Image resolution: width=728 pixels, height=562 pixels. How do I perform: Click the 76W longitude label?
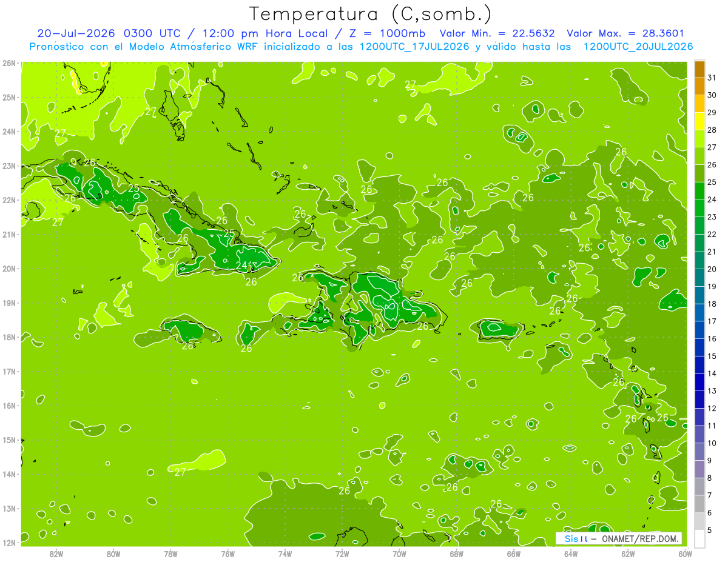(227, 554)
